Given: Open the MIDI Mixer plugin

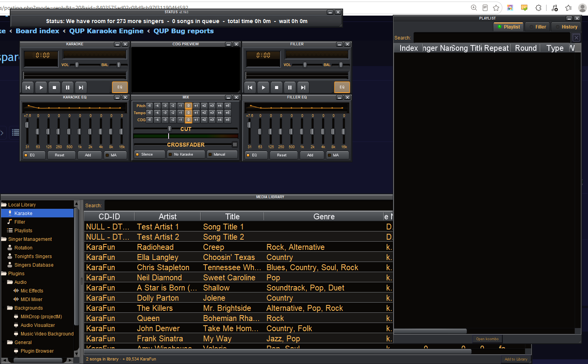Looking at the screenshot, I should click(x=31, y=299).
